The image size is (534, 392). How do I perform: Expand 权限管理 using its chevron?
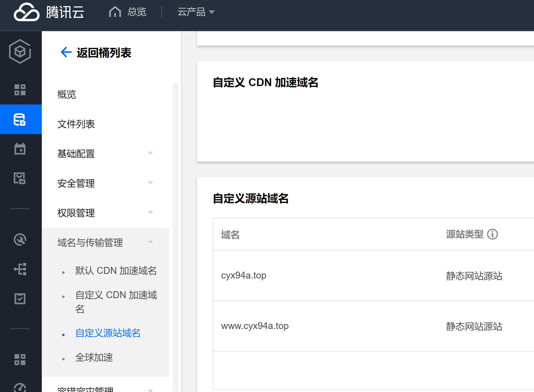[150, 212]
